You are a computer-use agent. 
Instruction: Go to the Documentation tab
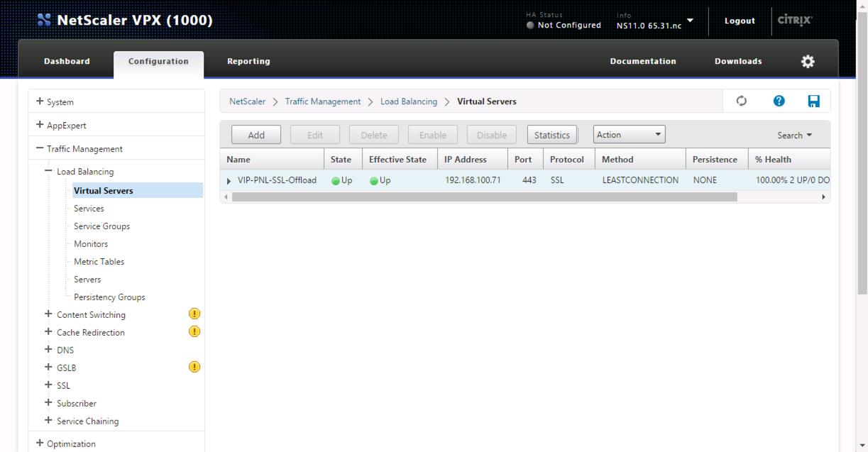coord(643,62)
